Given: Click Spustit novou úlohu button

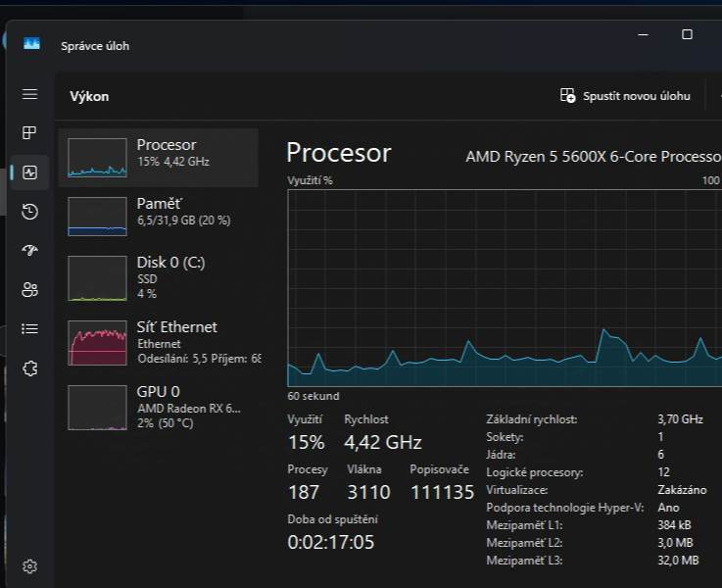Looking at the screenshot, I should click(x=625, y=96).
